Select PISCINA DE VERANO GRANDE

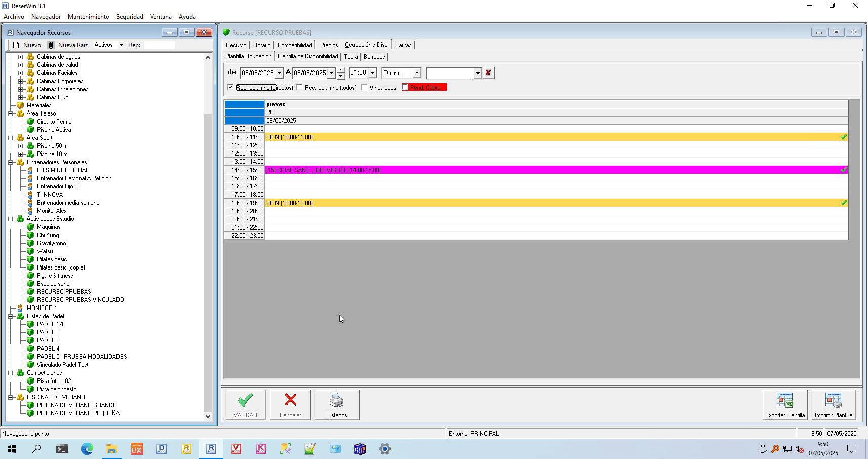pyautogui.click(x=76, y=405)
